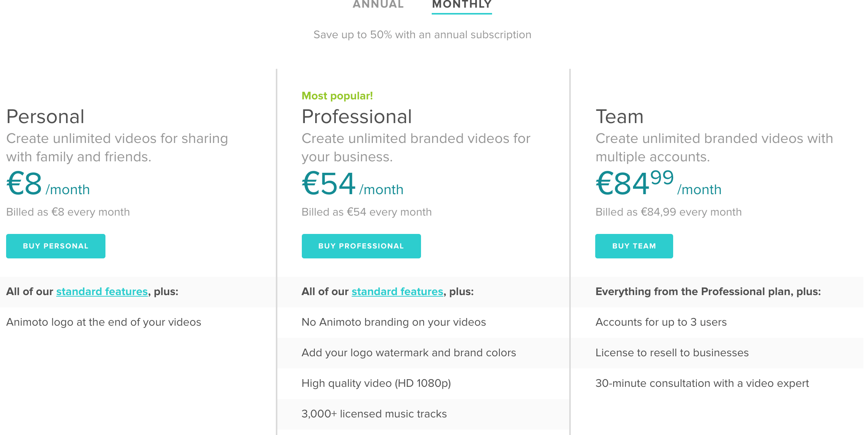Click the BUY TEAM button
868x435 pixels.
[634, 246]
